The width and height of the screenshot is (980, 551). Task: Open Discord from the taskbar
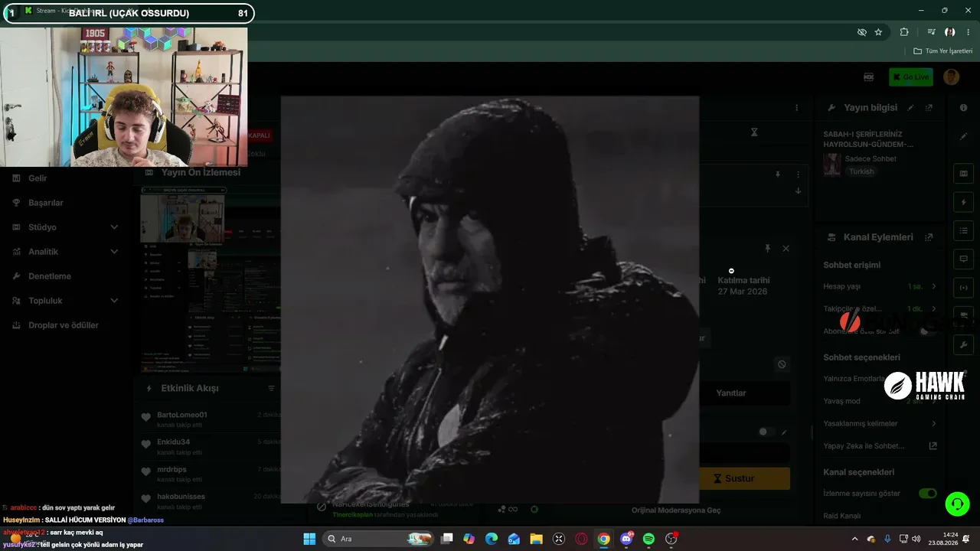coord(626,539)
